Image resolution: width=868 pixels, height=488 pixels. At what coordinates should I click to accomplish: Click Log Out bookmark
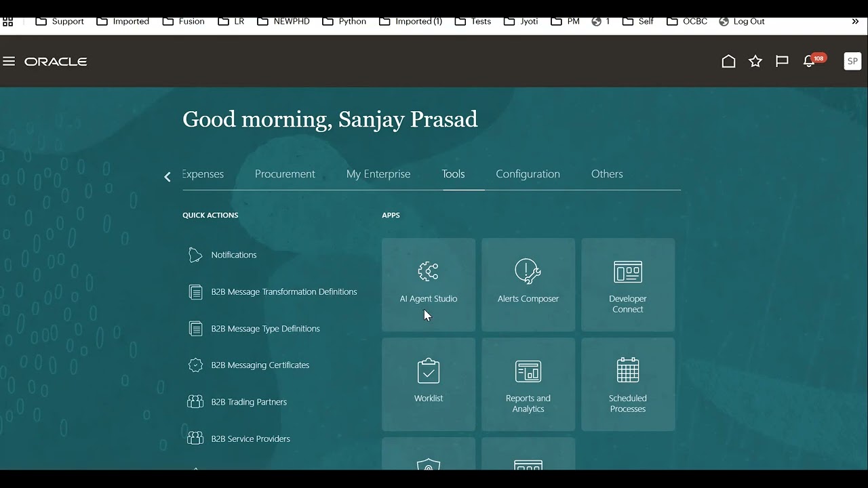coord(742,22)
